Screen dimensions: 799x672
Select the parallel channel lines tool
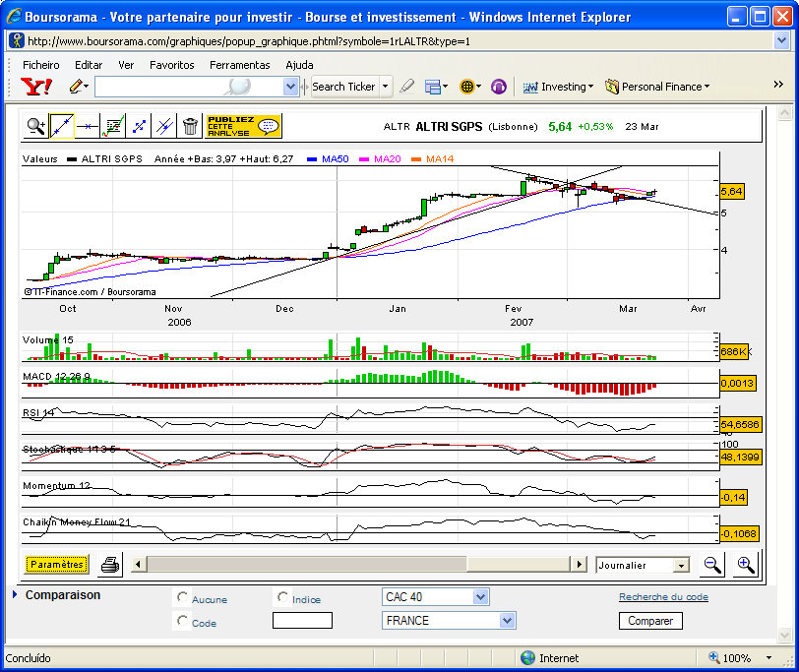point(164,126)
